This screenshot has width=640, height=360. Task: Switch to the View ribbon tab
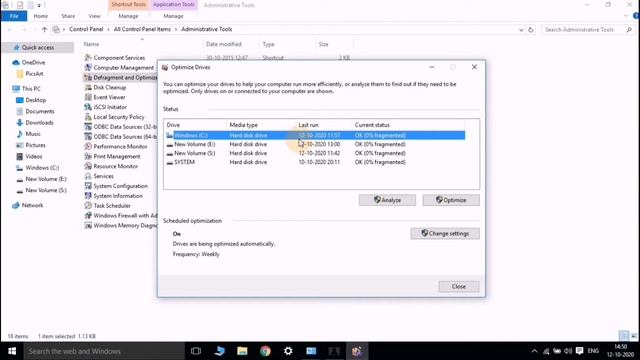(x=94, y=16)
